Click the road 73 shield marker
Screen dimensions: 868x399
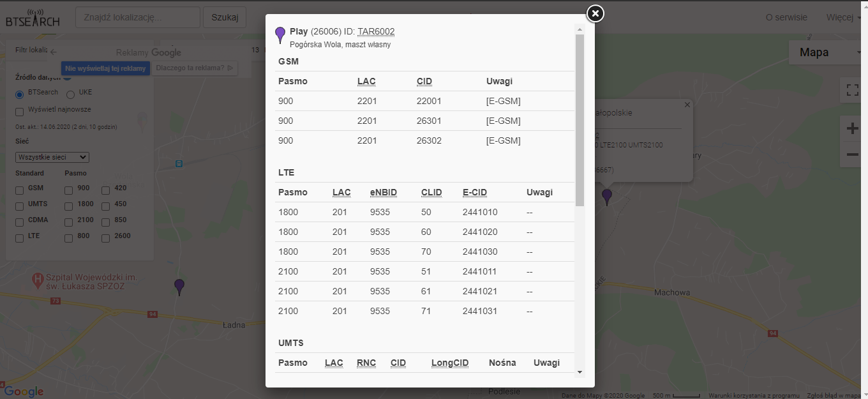point(56,301)
